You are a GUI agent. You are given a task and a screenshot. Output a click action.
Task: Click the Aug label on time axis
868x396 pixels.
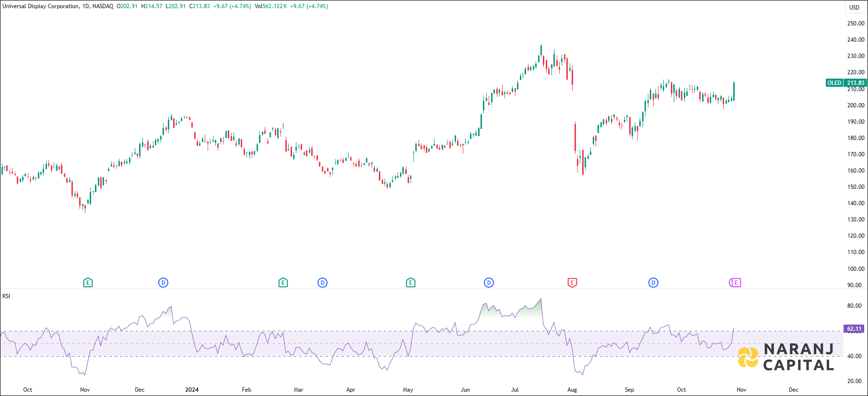coord(572,390)
